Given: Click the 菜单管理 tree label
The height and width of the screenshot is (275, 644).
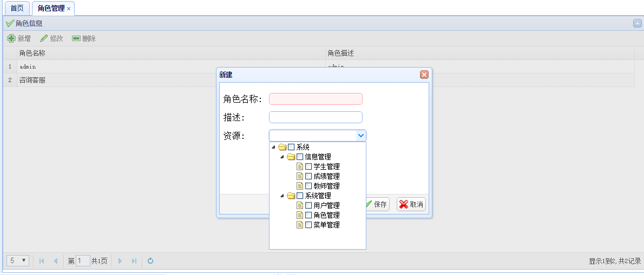Looking at the screenshot, I should pyautogui.click(x=326, y=225).
